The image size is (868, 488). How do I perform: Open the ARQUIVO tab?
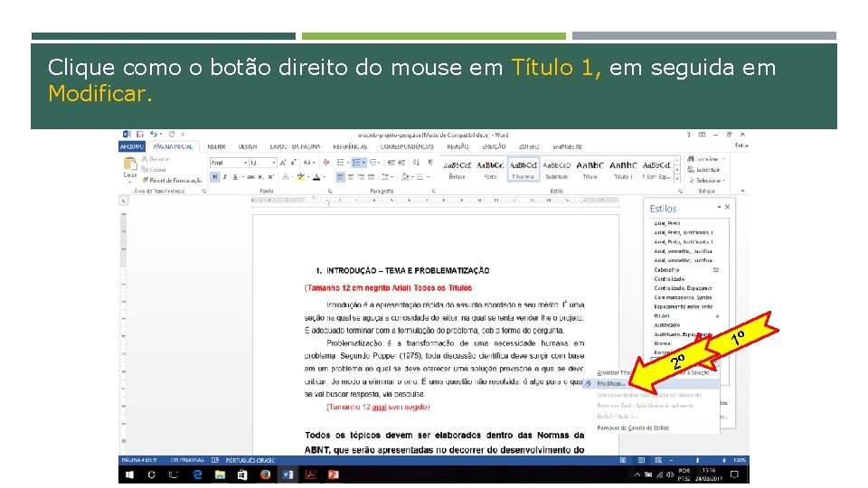132,146
